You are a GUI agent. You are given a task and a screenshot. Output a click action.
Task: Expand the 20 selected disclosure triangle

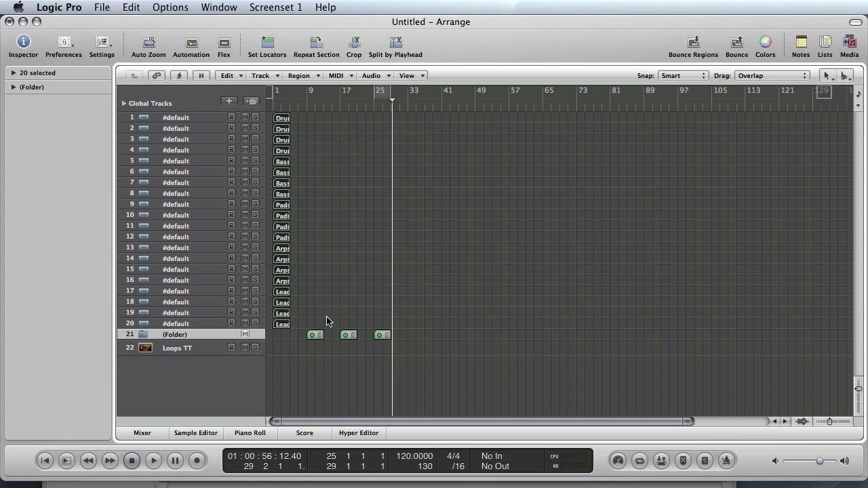[x=13, y=73]
